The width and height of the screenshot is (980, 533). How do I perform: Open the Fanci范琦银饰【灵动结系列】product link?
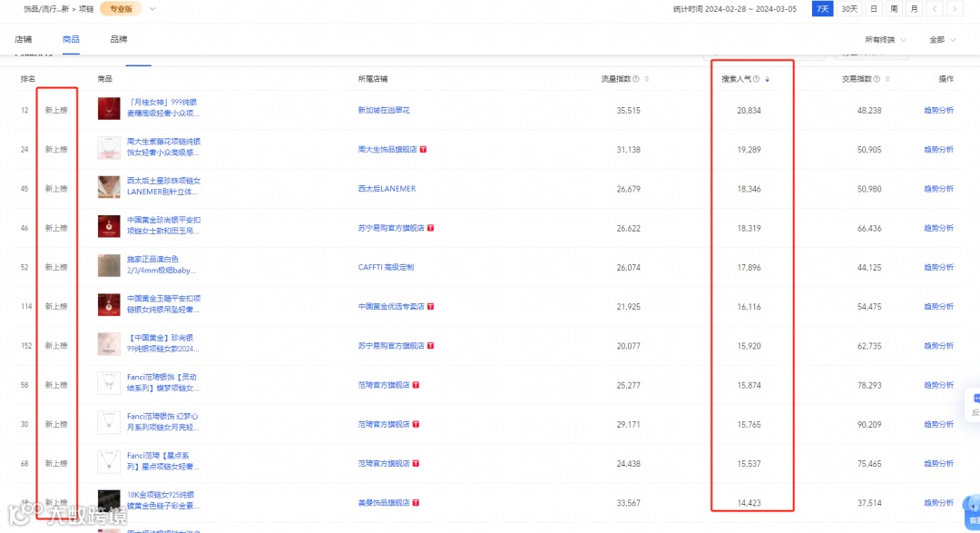click(x=163, y=382)
